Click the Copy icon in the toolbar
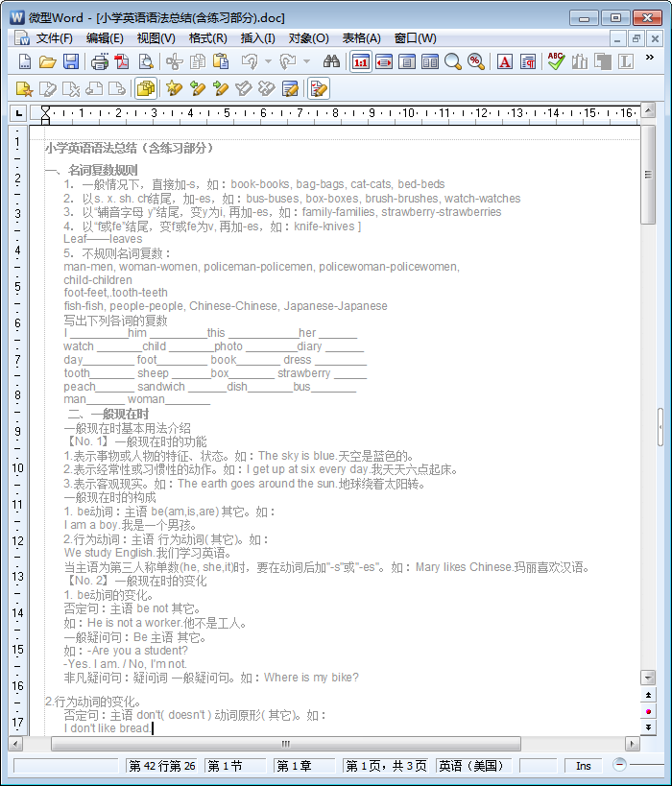Image resolution: width=672 pixels, height=786 pixels. pyautogui.click(x=198, y=61)
